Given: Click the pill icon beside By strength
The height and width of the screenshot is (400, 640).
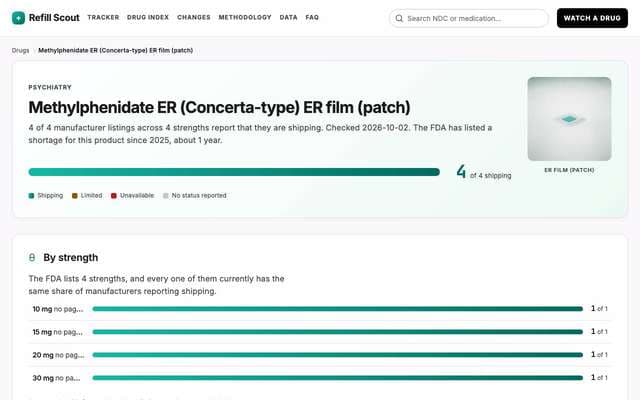Looking at the screenshot, I should click(32, 258).
